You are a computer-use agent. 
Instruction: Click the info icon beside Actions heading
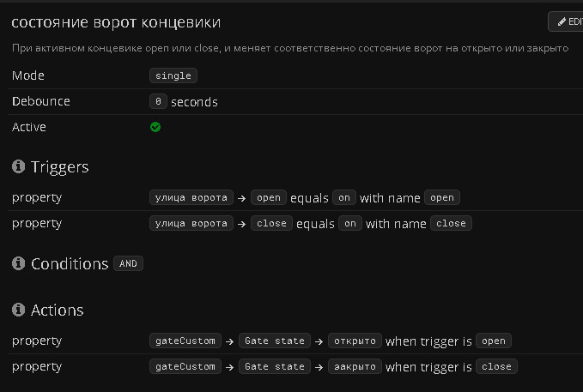point(18,311)
